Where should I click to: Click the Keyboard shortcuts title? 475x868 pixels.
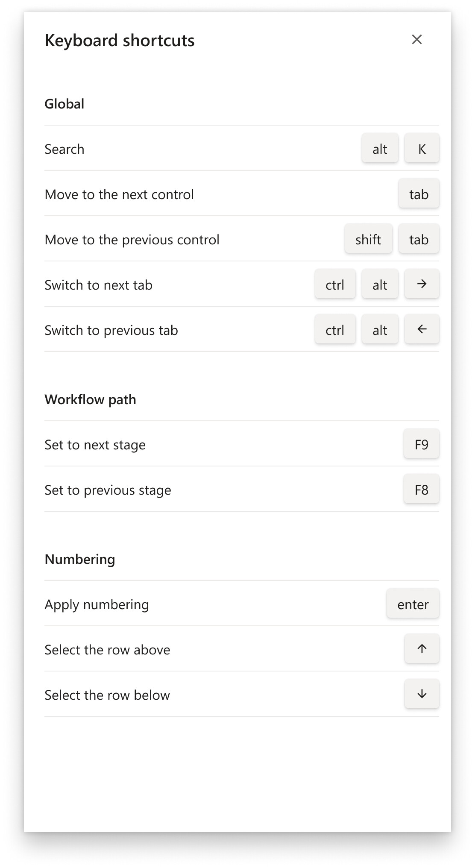click(x=120, y=41)
